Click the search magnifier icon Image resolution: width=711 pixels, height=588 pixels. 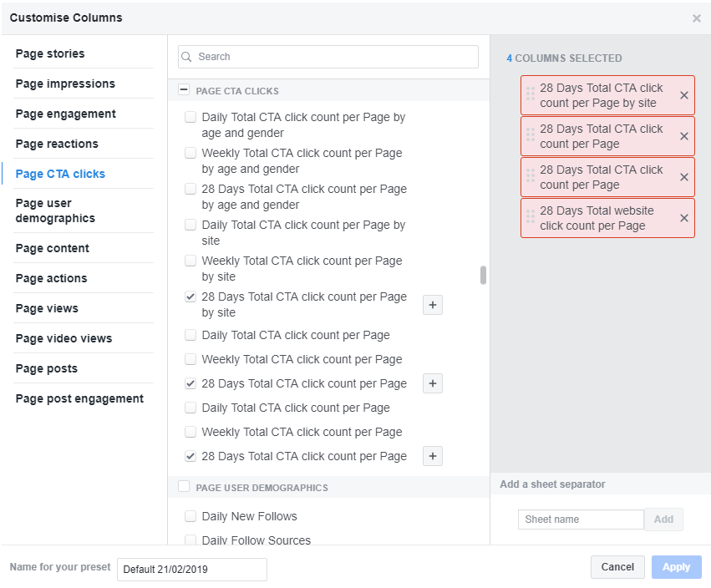186,57
